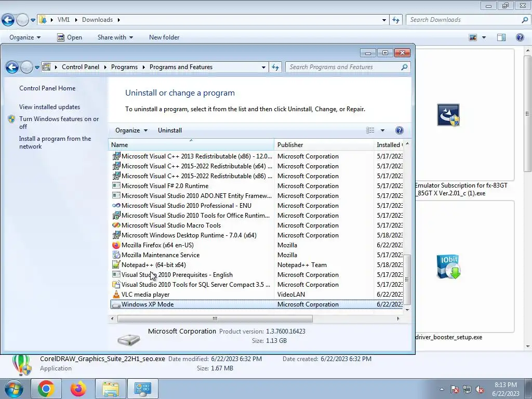The height and width of the screenshot is (399, 532).
Task: Click the Notepad++ program icon
Action: (116, 264)
